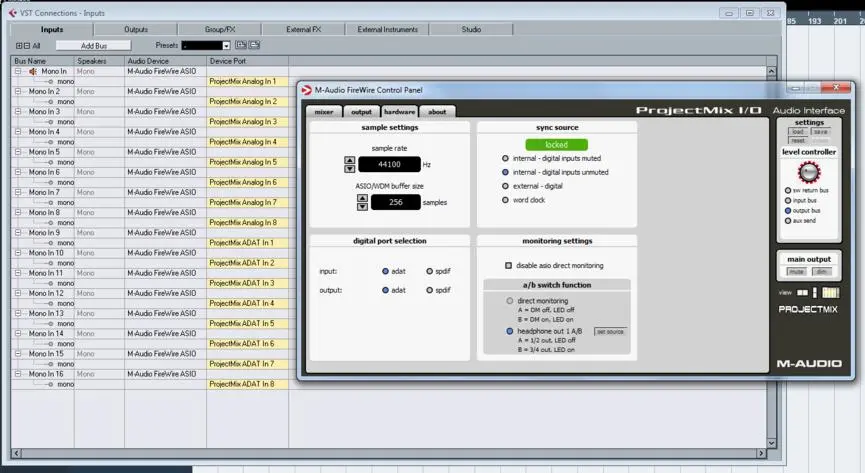Expand all buses with the plus icon
The image size is (865, 473).
tap(19, 46)
